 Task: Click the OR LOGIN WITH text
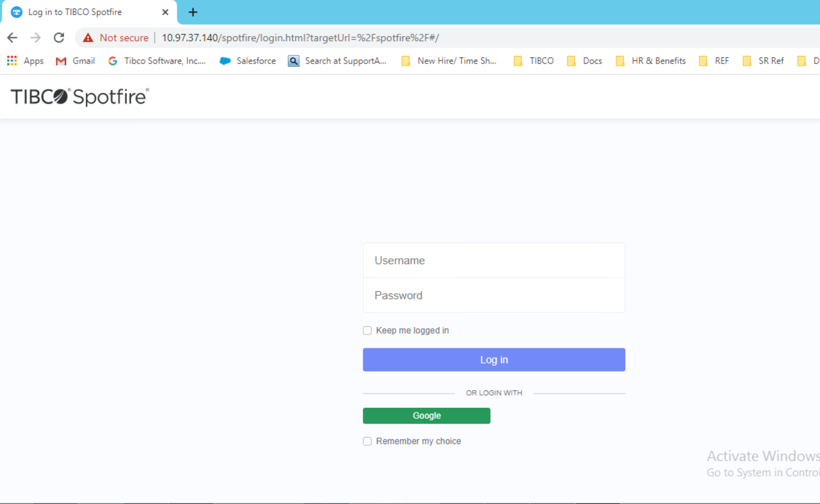[494, 393]
